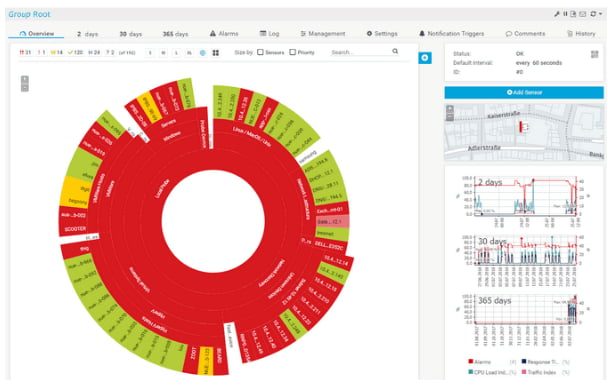
Task: Zoom in on the geo map
Action: click(450, 109)
